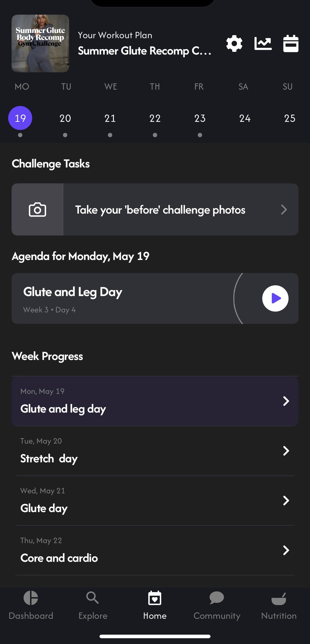Start the Glute and Leg Day workout
The width and height of the screenshot is (310, 644).
(x=275, y=298)
